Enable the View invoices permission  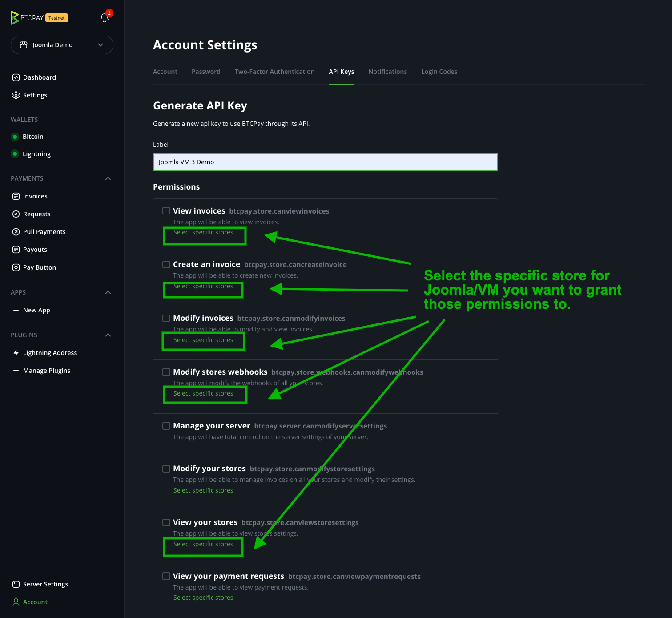coord(166,210)
